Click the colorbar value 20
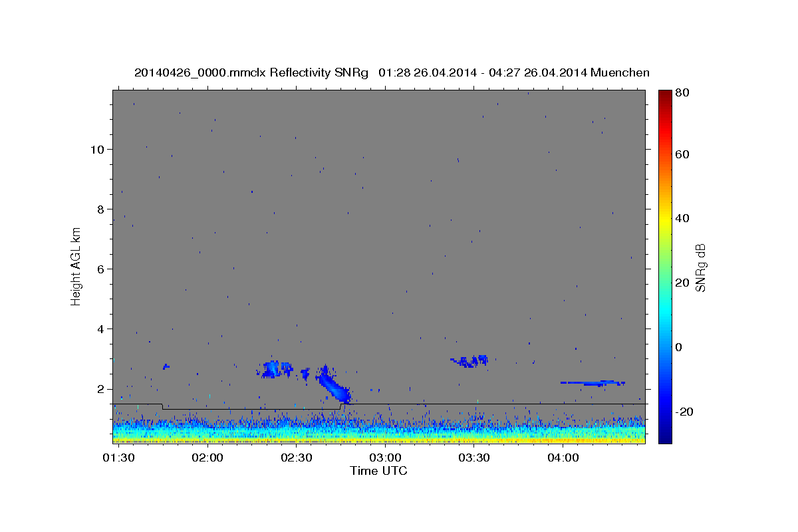The image size is (798, 532). coord(684,283)
